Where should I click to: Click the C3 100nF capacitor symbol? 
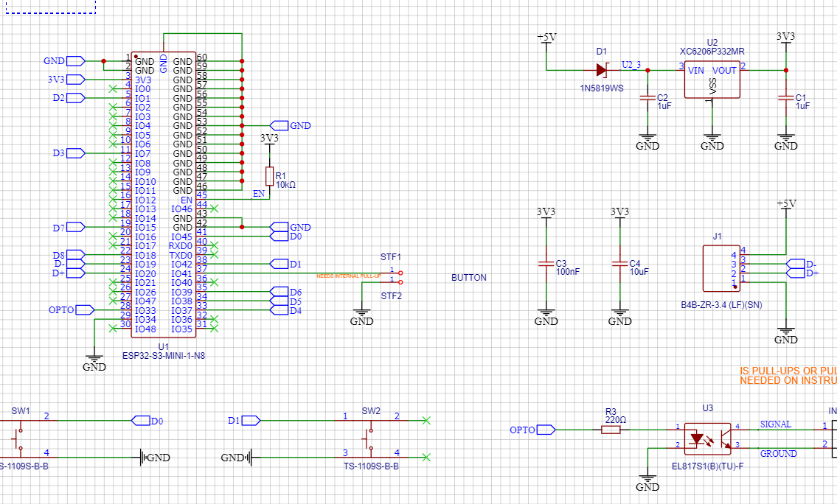[x=546, y=263]
